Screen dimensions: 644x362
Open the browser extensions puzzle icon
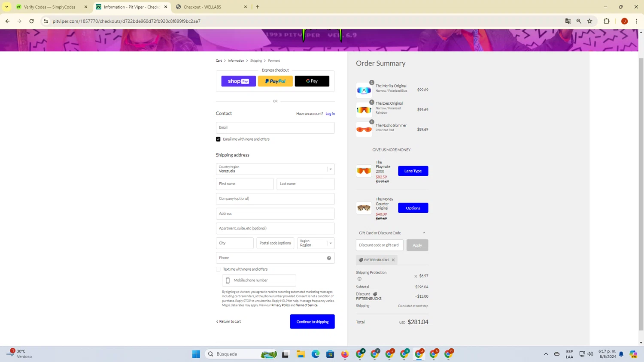607,21
